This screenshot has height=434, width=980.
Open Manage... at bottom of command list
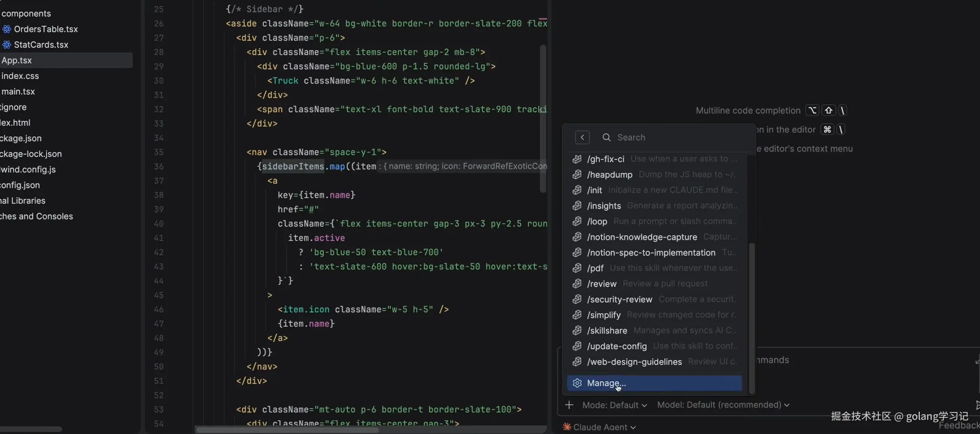(x=654, y=383)
